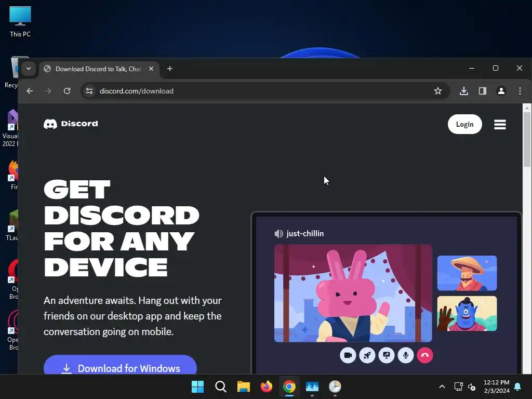
Task: Click the microphone icon in illustration
Action: [x=405, y=355]
